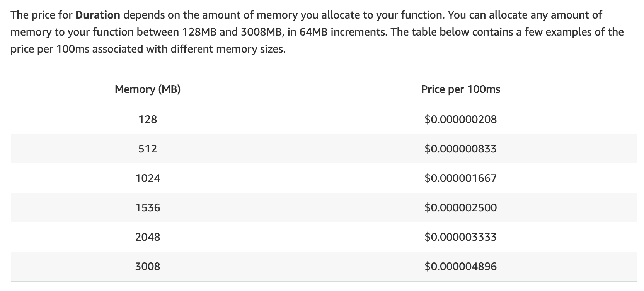644x291 pixels.
Task: Click the $0.000003333 price value
Action: tap(460, 237)
